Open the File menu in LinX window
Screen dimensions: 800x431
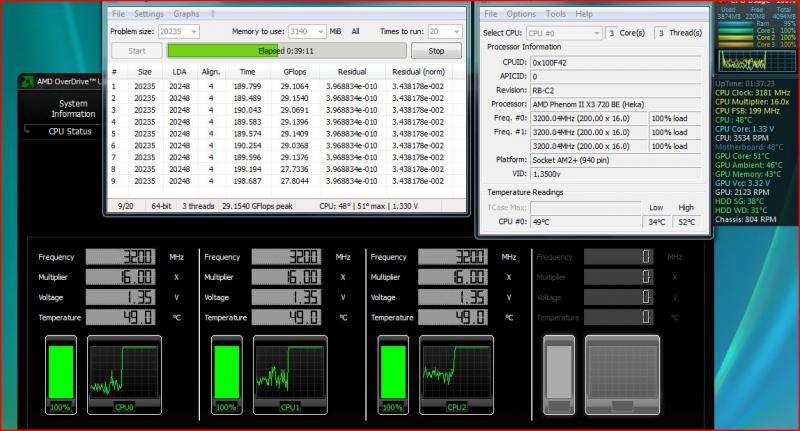tap(118, 14)
